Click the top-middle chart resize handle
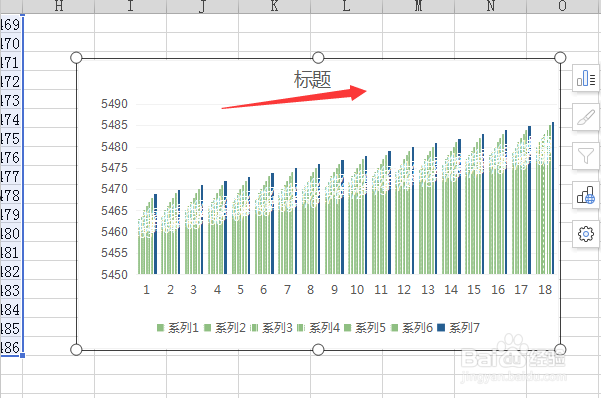601x398 pixels. pos(318,58)
